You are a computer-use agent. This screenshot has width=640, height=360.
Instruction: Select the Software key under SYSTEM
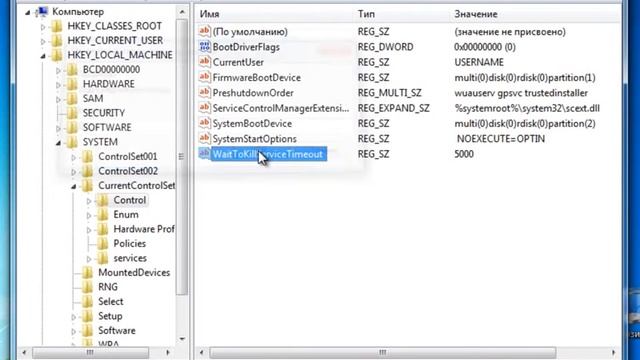[117, 331]
